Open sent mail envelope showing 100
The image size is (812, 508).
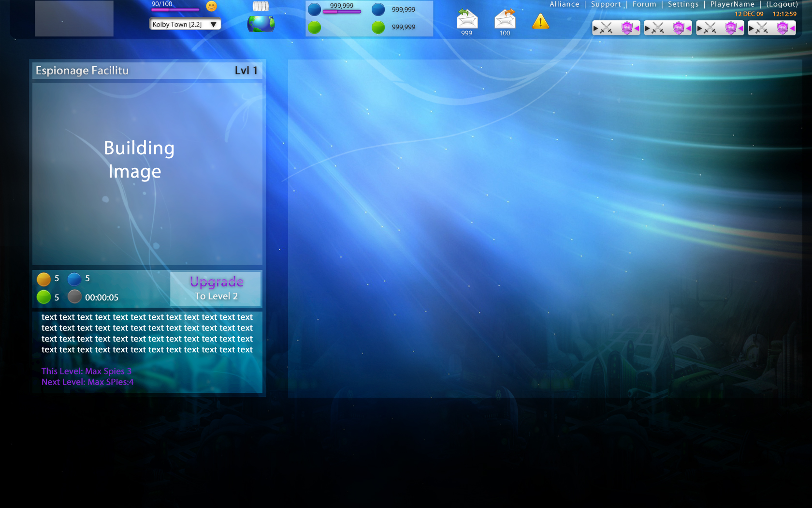(505, 19)
